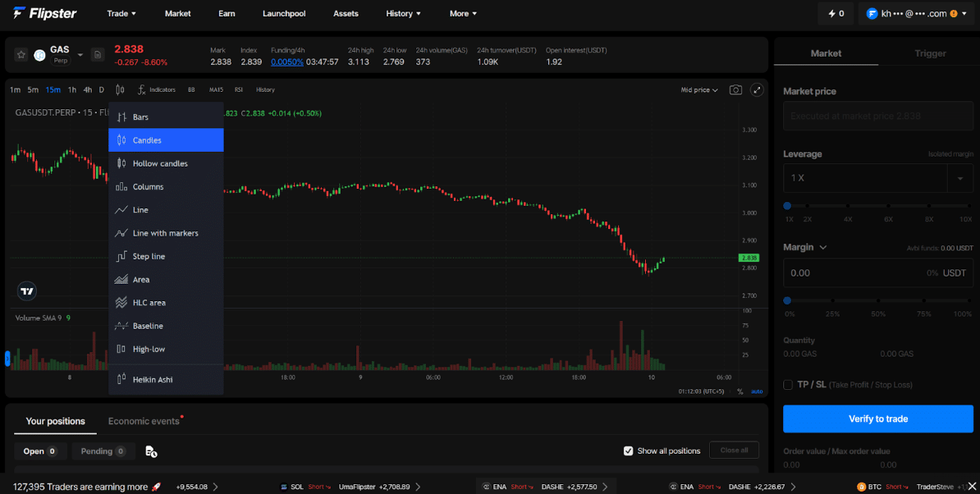Viewport: 980px width, 494px height.
Task: Toggle auto scale on chart
Action: [x=757, y=391]
